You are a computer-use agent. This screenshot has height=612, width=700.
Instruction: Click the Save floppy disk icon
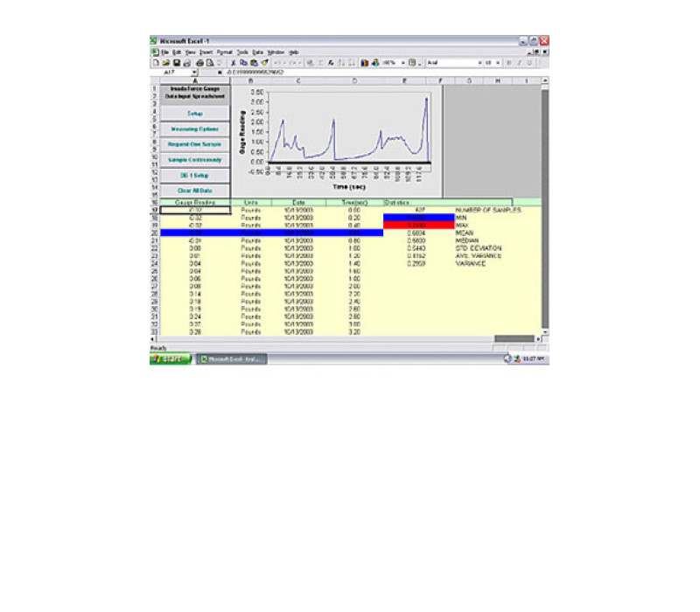[x=177, y=63]
